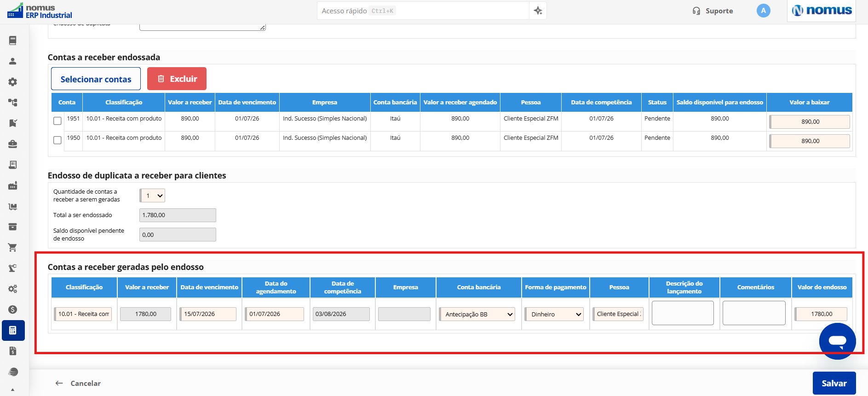Open the Conta bancária Antecipação BB dropdown
The height and width of the screenshot is (396, 868).
(477, 314)
